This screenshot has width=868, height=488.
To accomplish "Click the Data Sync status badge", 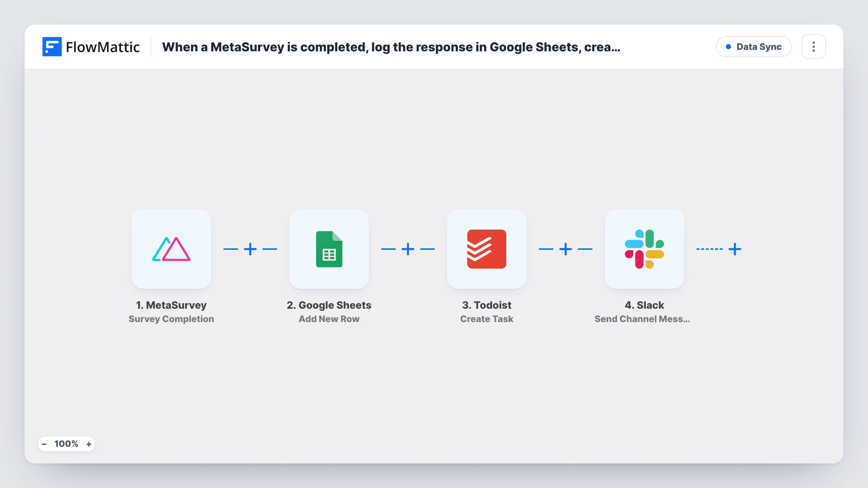I will [754, 47].
